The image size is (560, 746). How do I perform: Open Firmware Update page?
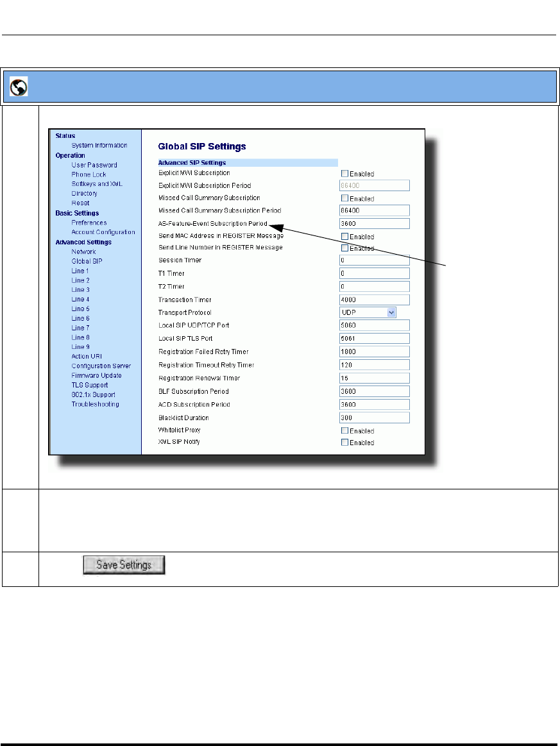click(x=97, y=375)
